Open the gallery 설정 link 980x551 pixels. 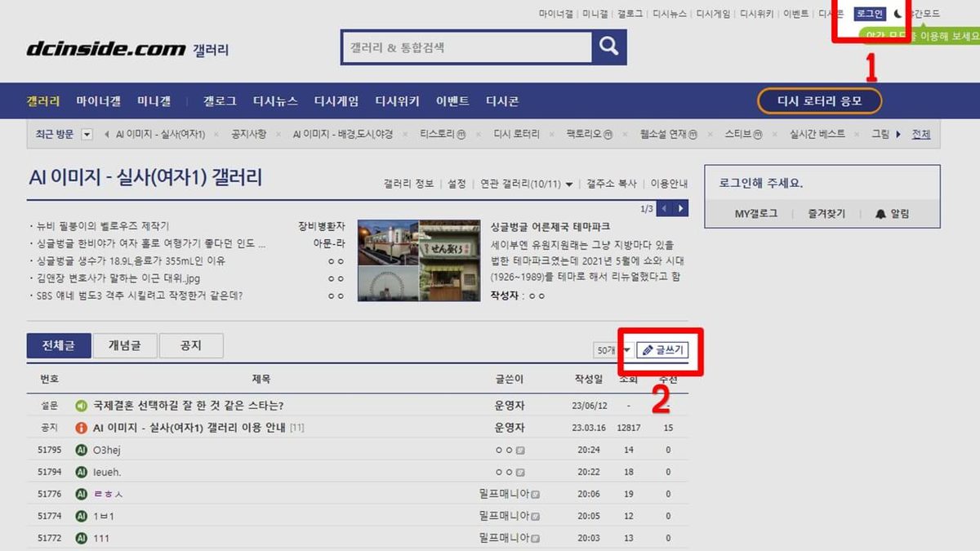(x=457, y=184)
